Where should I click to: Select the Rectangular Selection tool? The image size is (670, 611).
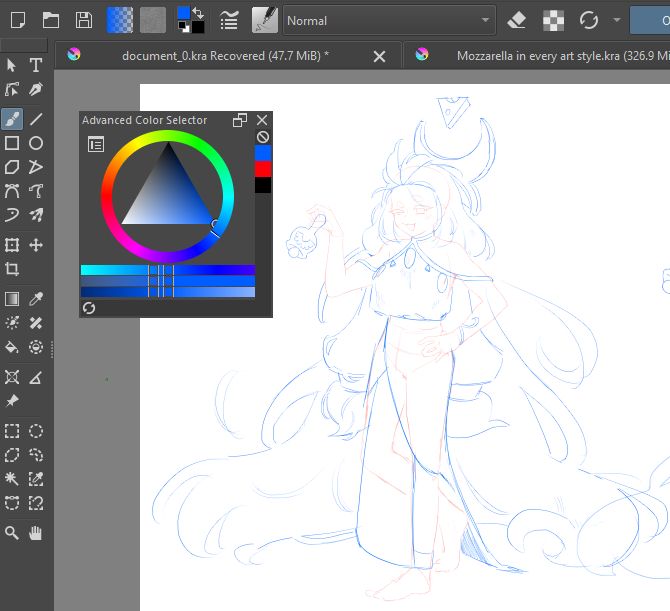tap(12, 431)
